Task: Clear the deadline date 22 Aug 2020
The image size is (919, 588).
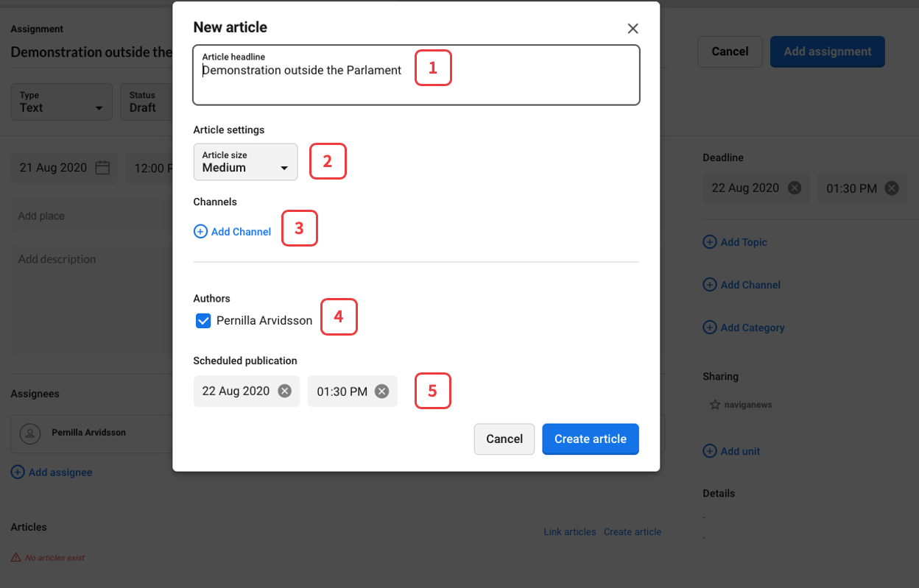Action: click(795, 188)
